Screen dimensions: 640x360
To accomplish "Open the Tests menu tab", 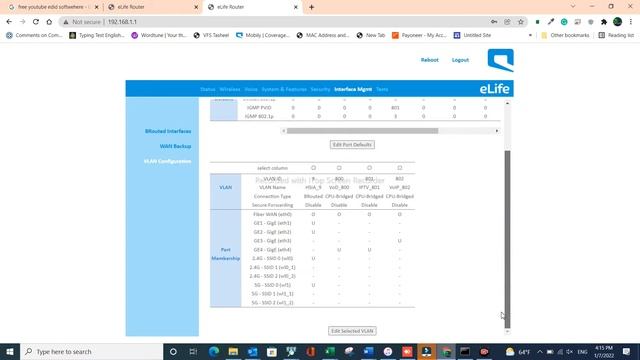I will pyautogui.click(x=382, y=89).
